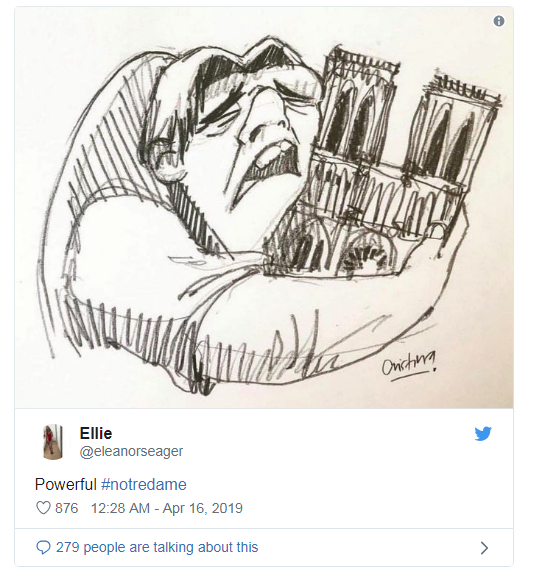Click the 876 likes count
This screenshot has height=577, width=533.
(x=67, y=508)
